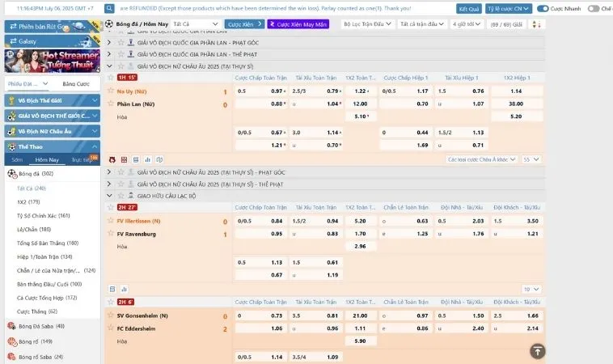613x364 pixels.
Task: Select the Bảng Cược tab
Action: click(x=76, y=83)
